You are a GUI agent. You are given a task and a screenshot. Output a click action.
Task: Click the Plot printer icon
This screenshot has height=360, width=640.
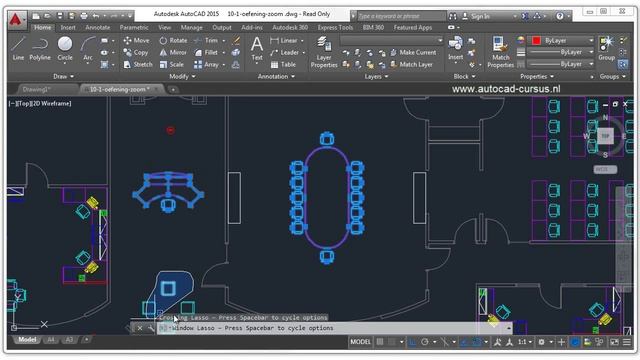point(84,16)
